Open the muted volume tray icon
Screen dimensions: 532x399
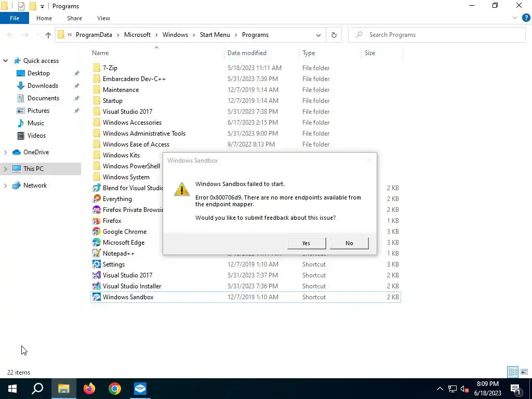tap(465, 389)
